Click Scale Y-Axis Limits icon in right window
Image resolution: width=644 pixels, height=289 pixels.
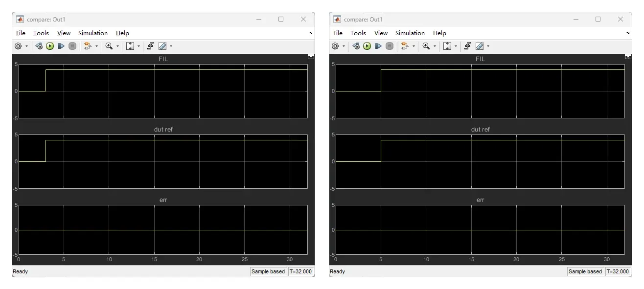[x=447, y=46]
